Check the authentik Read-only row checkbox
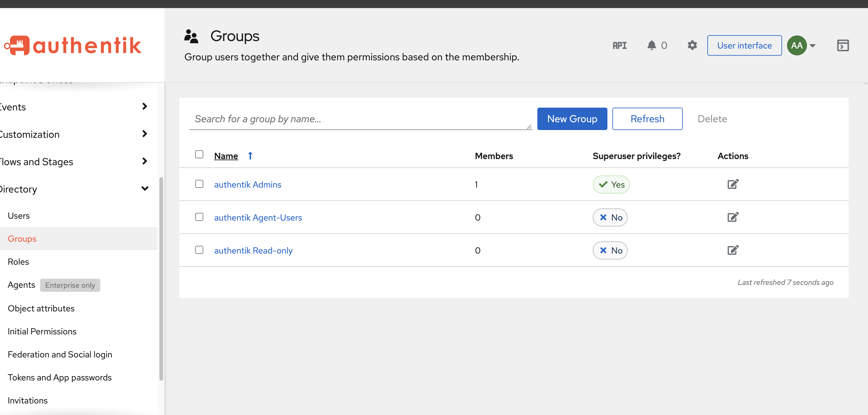Screen dimensions: 868x415 pos(199,250)
